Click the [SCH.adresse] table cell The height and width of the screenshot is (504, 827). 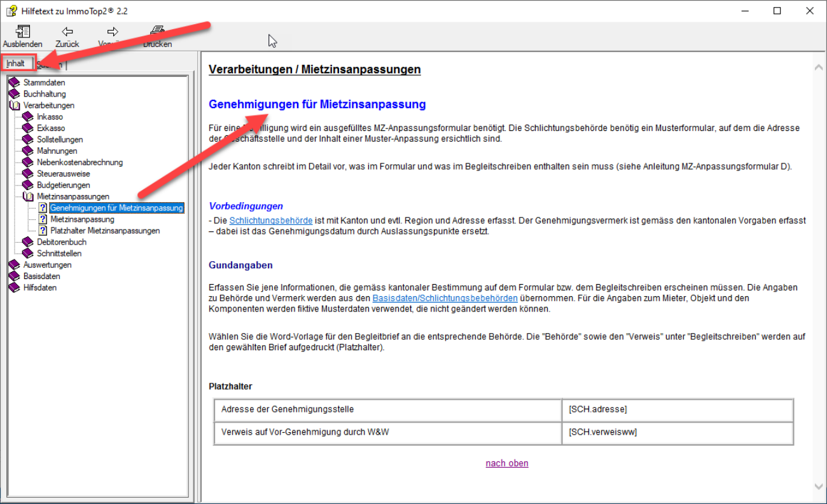(678, 410)
